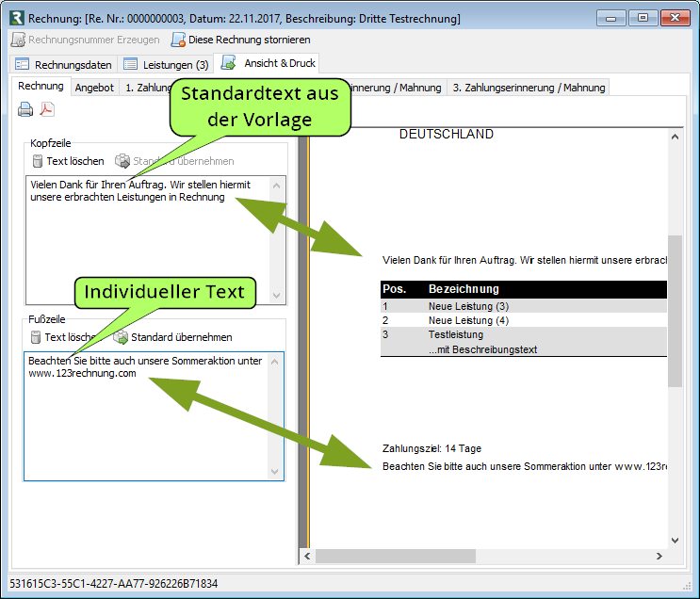Click the Fußzeile text box up arrow
This screenshot has width=700, height=599.
pos(274,362)
